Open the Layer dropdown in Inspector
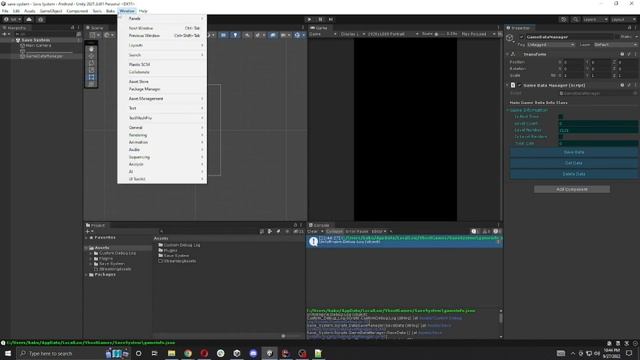The image size is (640, 360). point(615,44)
